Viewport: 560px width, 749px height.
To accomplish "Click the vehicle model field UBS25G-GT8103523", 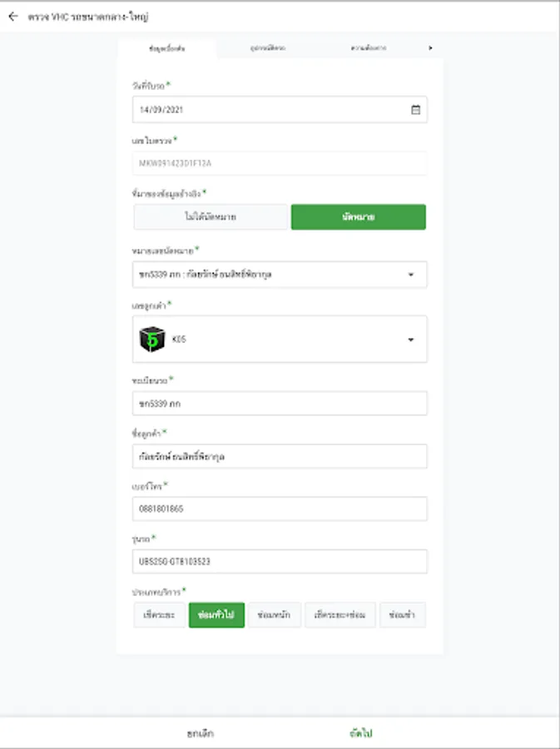I will pyautogui.click(x=280, y=562).
